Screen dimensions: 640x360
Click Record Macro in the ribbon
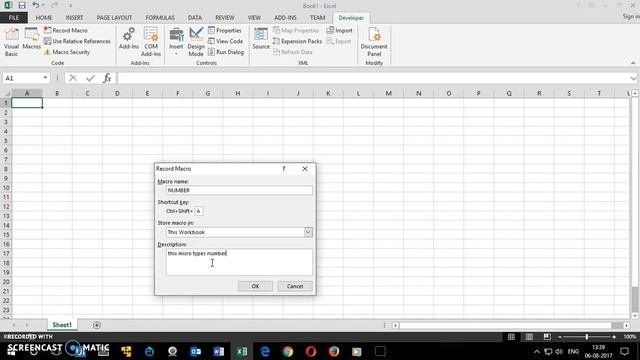[66, 31]
